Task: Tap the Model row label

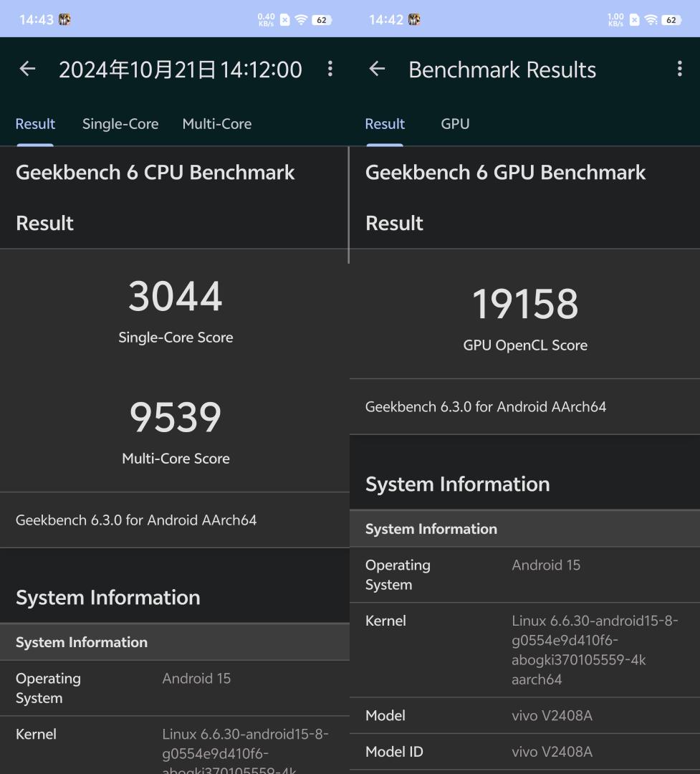Action: 385,716
